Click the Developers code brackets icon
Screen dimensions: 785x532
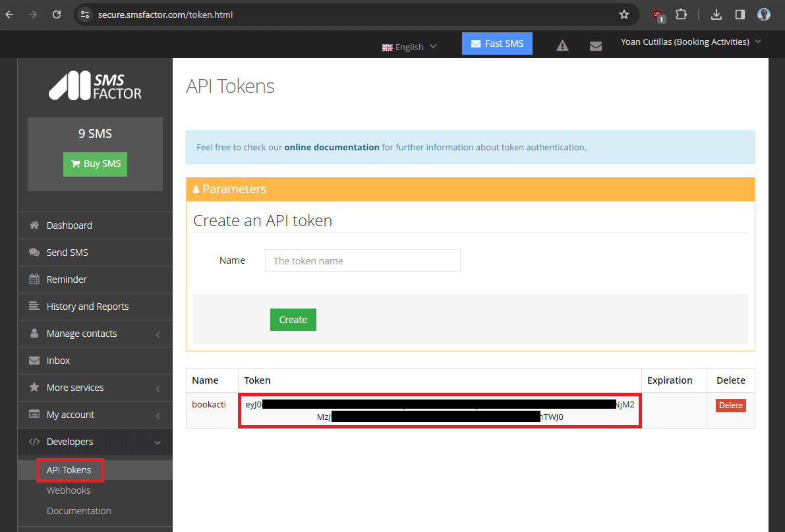tap(34, 441)
